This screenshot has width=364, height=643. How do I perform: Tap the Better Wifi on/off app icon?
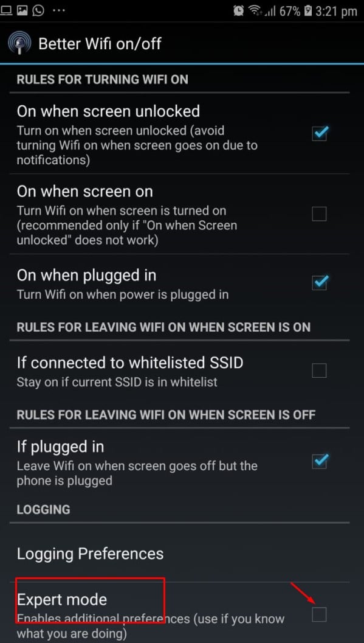[19, 43]
